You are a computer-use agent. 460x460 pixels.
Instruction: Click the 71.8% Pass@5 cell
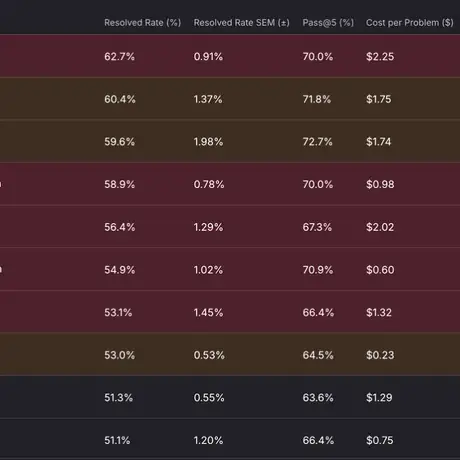317,99
